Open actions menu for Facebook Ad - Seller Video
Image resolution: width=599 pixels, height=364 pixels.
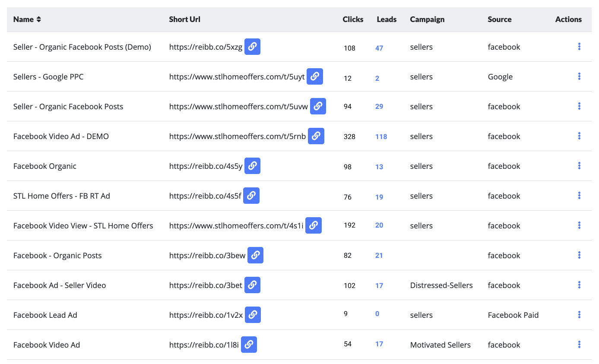pos(579,285)
